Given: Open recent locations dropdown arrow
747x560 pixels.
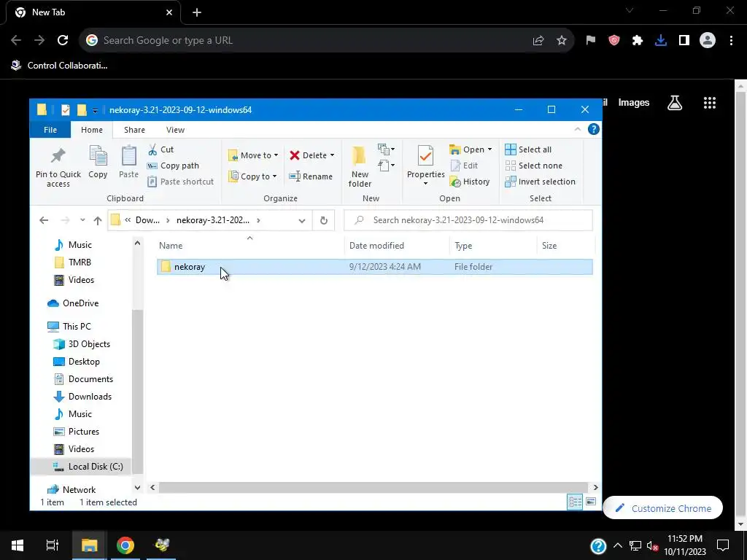Looking at the screenshot, I should coord(82,220).
